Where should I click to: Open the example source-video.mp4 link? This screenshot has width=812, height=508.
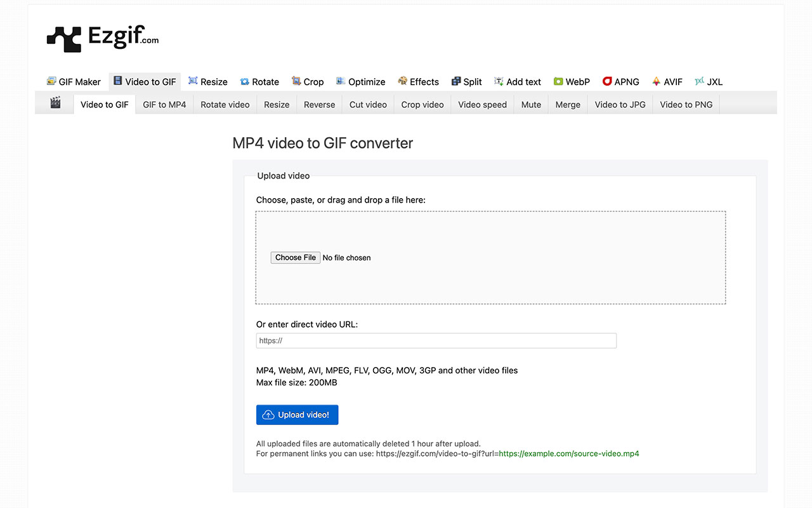click(x=568, y=454)
